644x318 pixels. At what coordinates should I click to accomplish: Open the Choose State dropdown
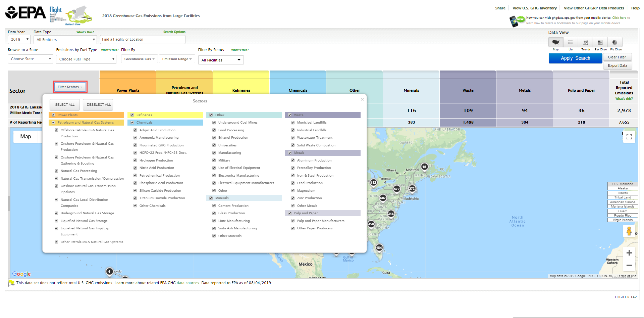tap(31, 59)
